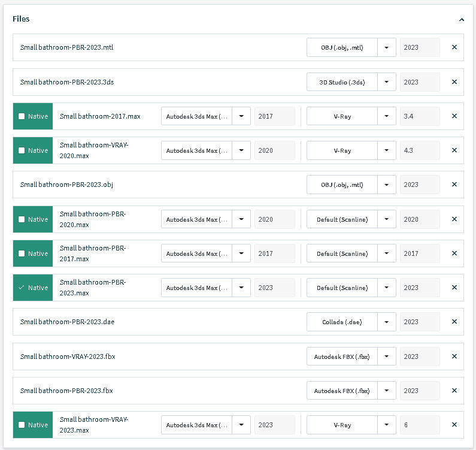Viewport: 476px width, 450px height.
Task: Remove the Small bathroom-VRAY-2023.fbx file
Action: 454,357
